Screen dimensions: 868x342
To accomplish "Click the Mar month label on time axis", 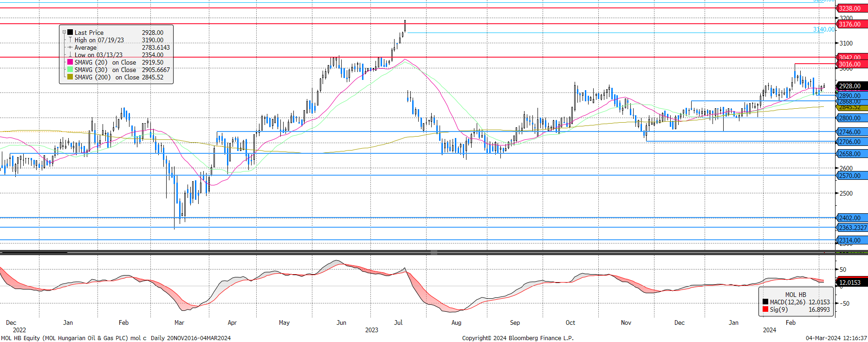I will point(179,322).
